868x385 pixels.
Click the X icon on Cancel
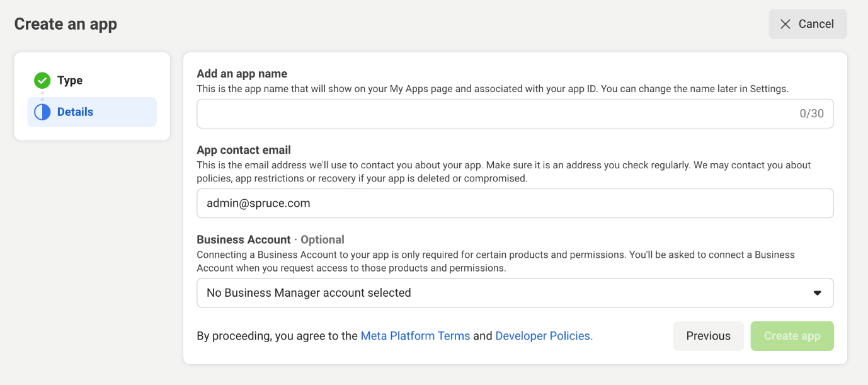point(785,24)
